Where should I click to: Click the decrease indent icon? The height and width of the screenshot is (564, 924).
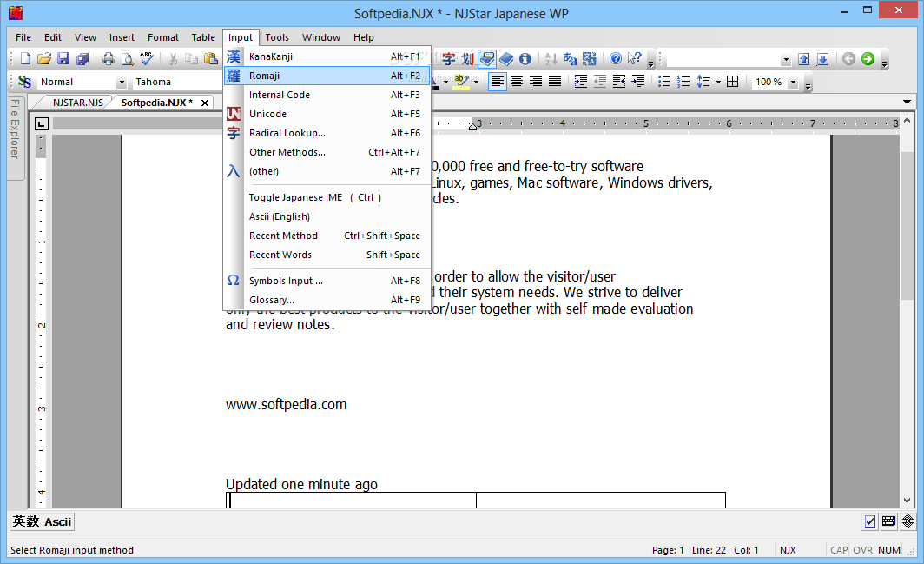click(600, 82)
